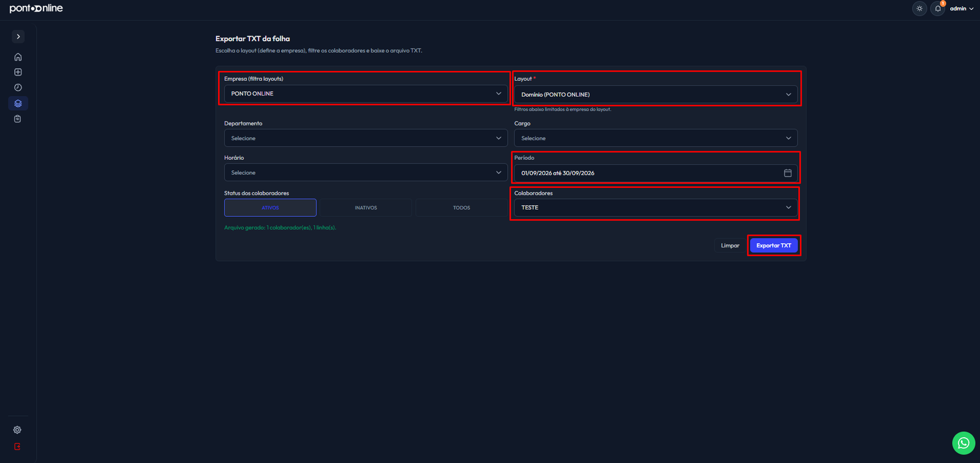Expand the Cargo dropdown
Viewport: 980px width, 463px height.
(655, 138)
